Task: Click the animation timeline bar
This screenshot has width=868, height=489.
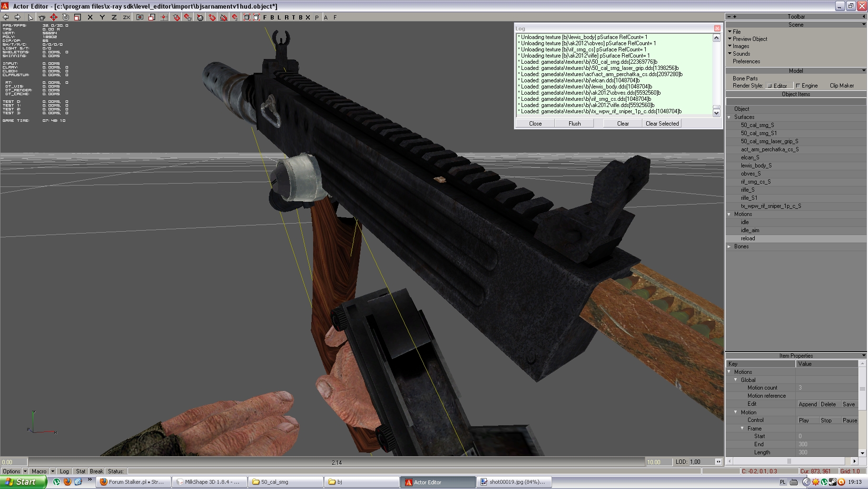Action: click(x=336, y=462)
